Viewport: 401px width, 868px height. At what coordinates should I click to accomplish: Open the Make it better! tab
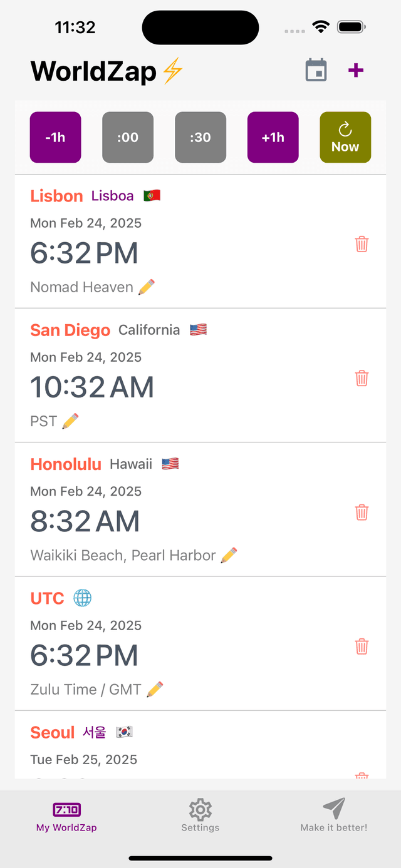334,815
